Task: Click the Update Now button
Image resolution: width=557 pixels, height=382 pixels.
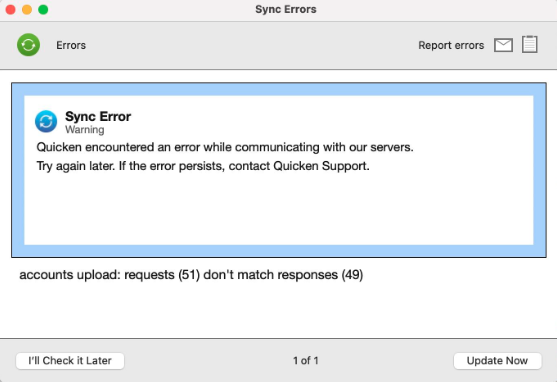Action: [497, 361]
